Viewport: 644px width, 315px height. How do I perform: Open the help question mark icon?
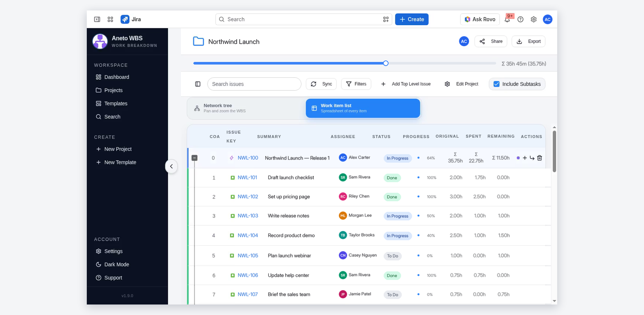(x=520, y=19)
